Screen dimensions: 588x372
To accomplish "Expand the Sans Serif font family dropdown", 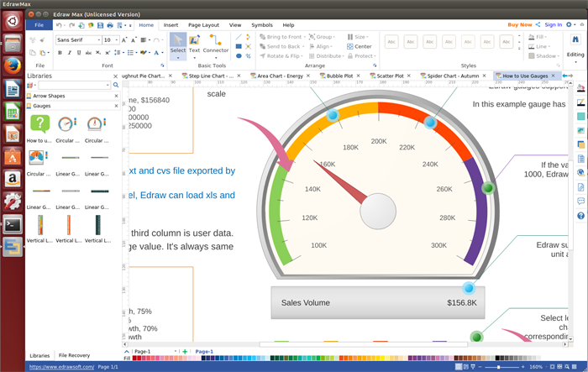I will (x=97, y=39).
